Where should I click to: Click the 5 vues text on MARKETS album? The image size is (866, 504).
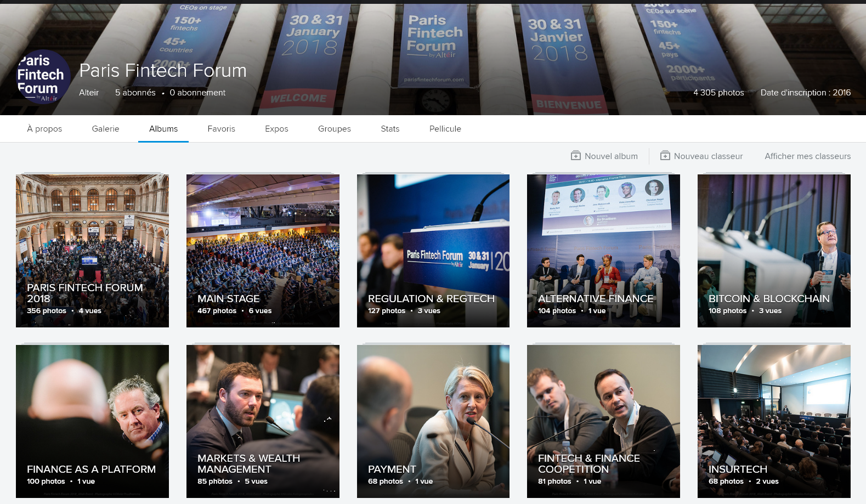256,482
